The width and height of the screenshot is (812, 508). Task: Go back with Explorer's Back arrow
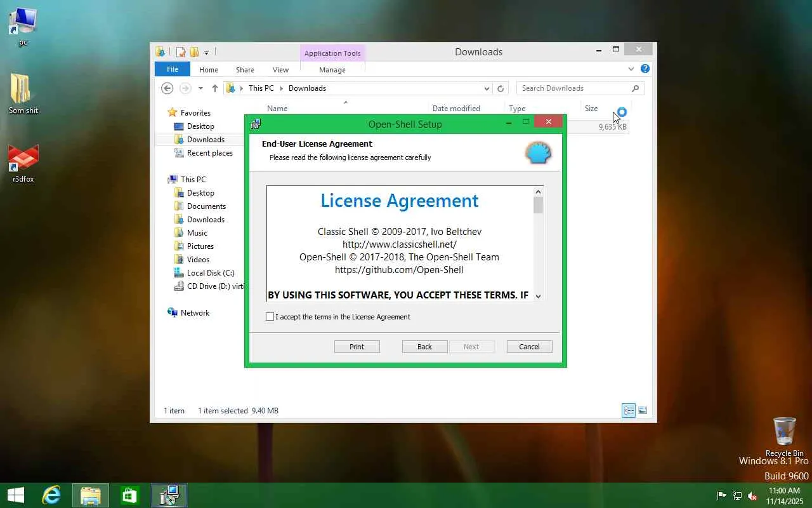pyautogui.click(x=167, y=88)
